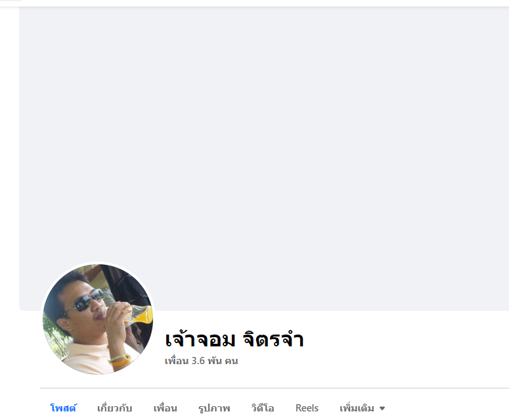Browse photos under รูปภาพ

point(214,408)
